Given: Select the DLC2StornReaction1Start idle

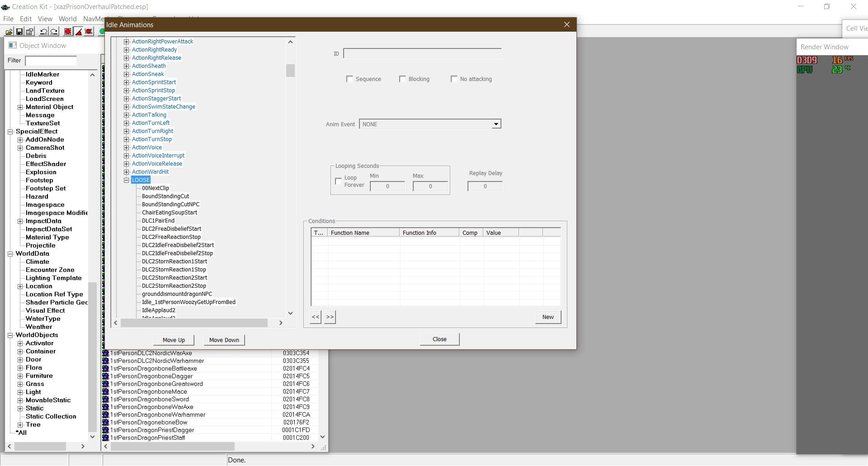Looking at the screenshot, I should tap(175, 262).
